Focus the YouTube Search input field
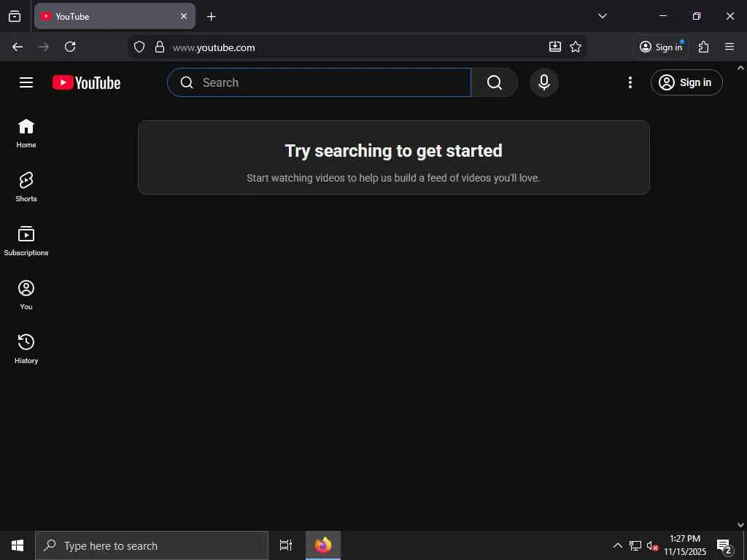This screenshot has width=747, height=560. point(320,82)
